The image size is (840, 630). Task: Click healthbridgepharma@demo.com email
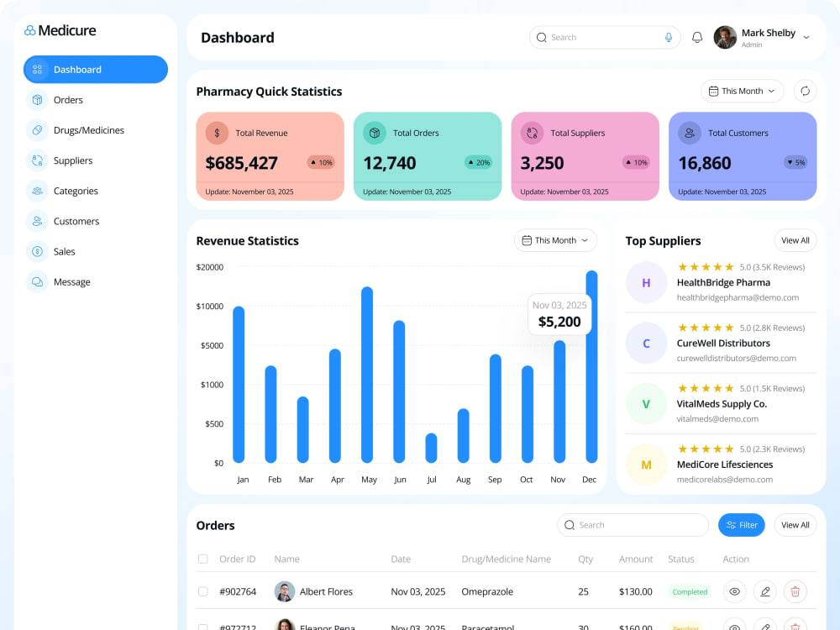pos(738,298)
